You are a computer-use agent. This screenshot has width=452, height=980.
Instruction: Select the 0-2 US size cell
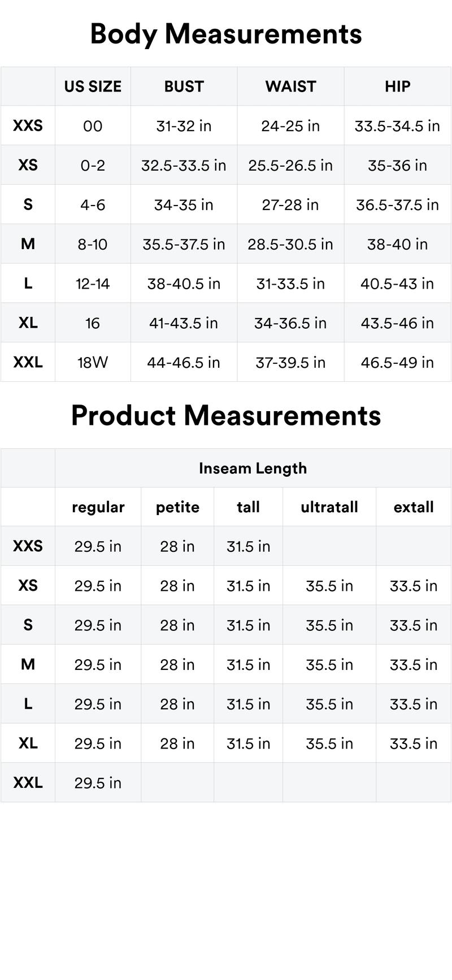93,165
